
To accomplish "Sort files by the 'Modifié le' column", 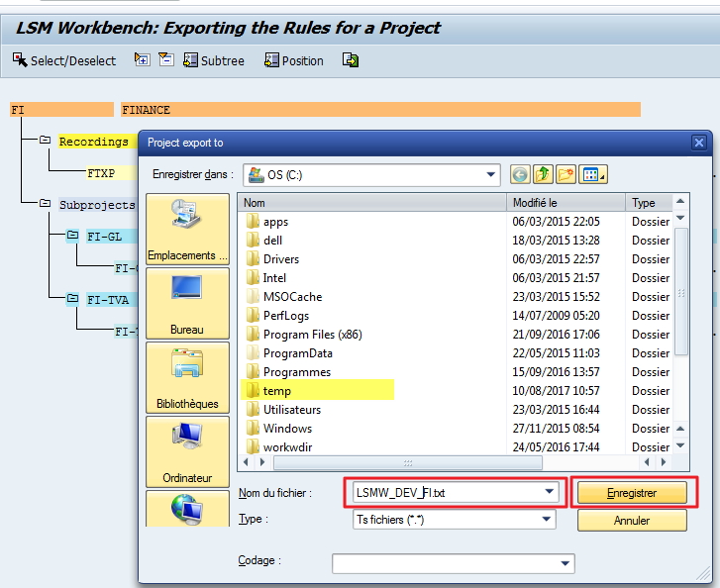I will (566, 202).
